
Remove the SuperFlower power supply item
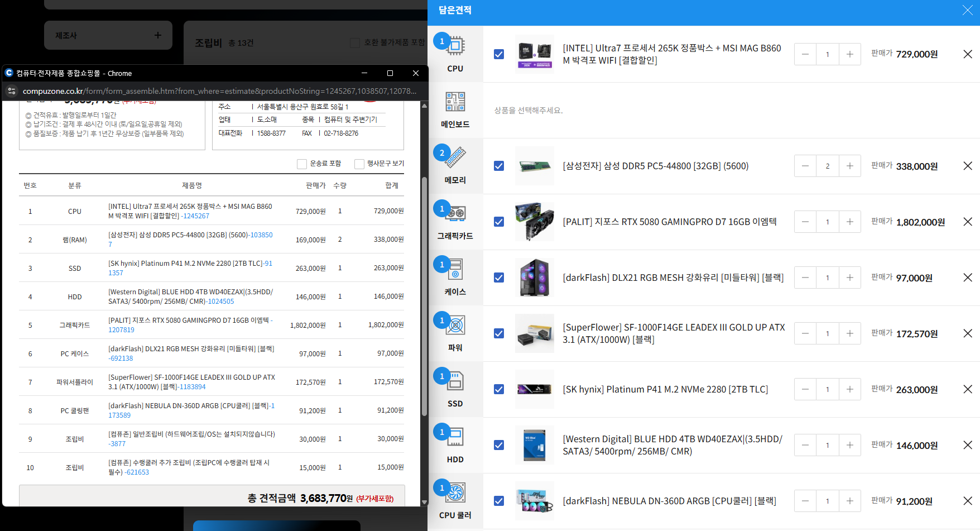(968, 333)
